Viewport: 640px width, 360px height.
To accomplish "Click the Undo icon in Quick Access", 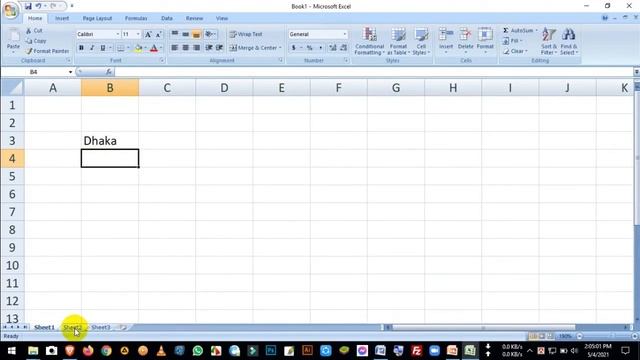I will 38,6.
